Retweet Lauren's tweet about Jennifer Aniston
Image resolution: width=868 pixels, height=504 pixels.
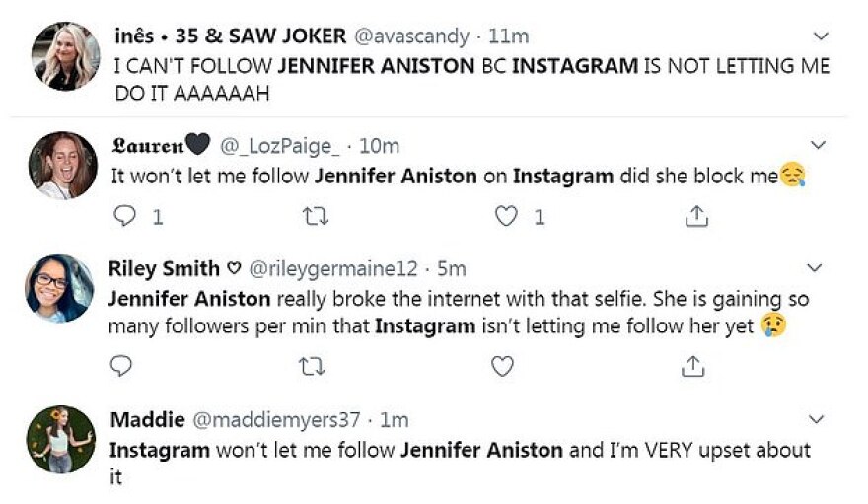(315, 215)
